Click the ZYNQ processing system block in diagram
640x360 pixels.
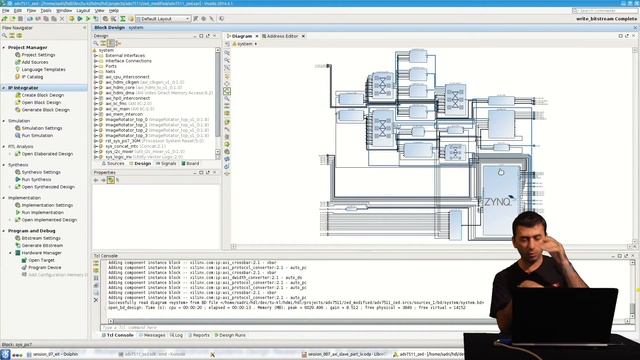(501, 201)
